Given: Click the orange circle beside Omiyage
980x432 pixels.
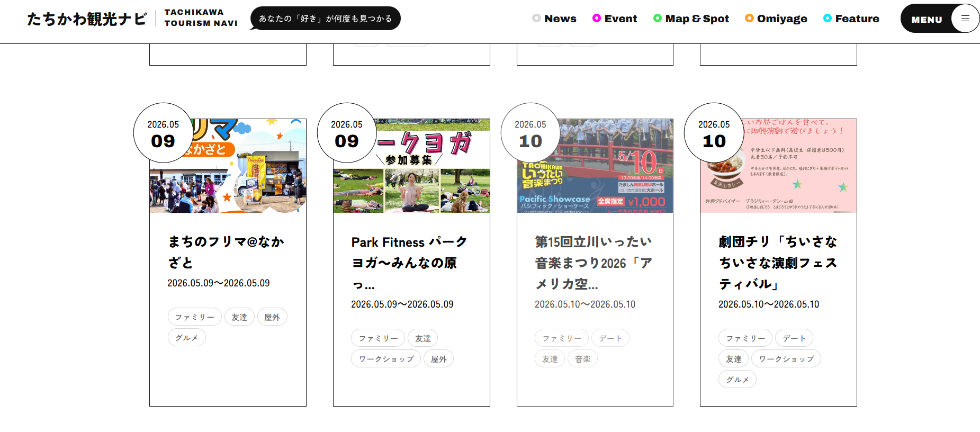Looking at the screenshot, I should pos(749,19).
